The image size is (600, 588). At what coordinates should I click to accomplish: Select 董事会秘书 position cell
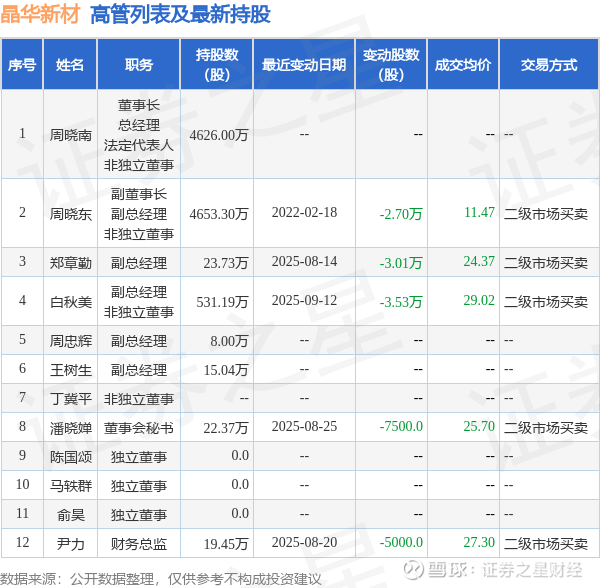coord(139,428)
